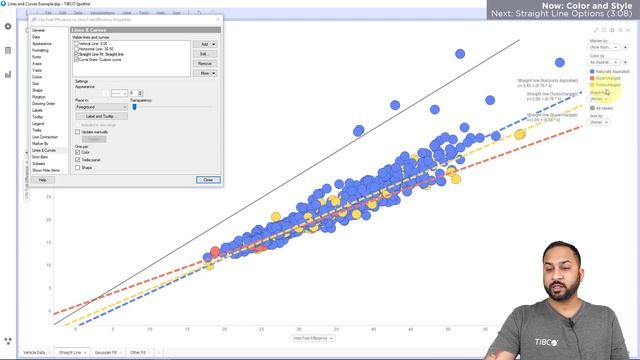Click the Supercharged red color swatch
Viewport: 640px width, 360px height.
tap(592, 78)
